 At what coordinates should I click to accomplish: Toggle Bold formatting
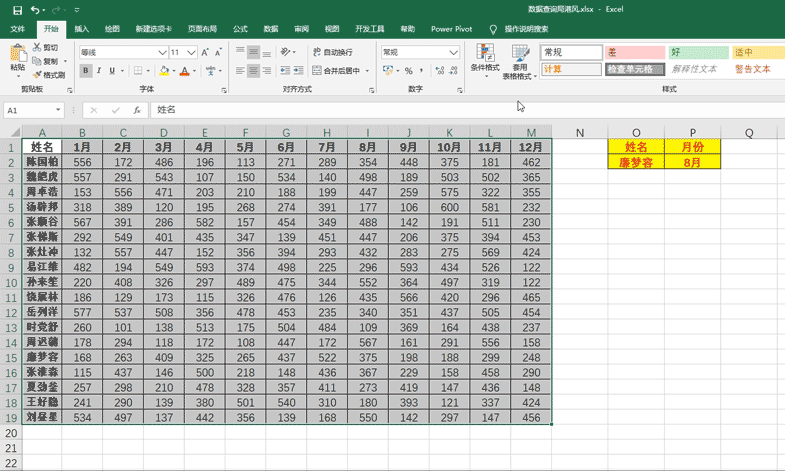pyautogui.click(x=86, y=71)
